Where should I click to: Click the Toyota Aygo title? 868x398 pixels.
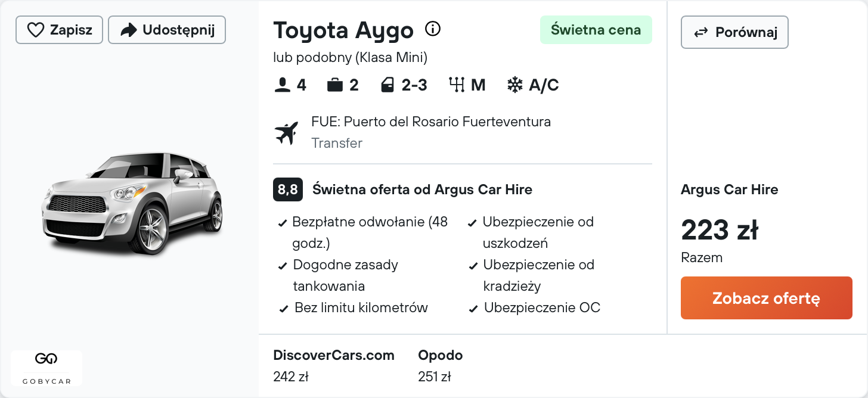click(343, 30)
